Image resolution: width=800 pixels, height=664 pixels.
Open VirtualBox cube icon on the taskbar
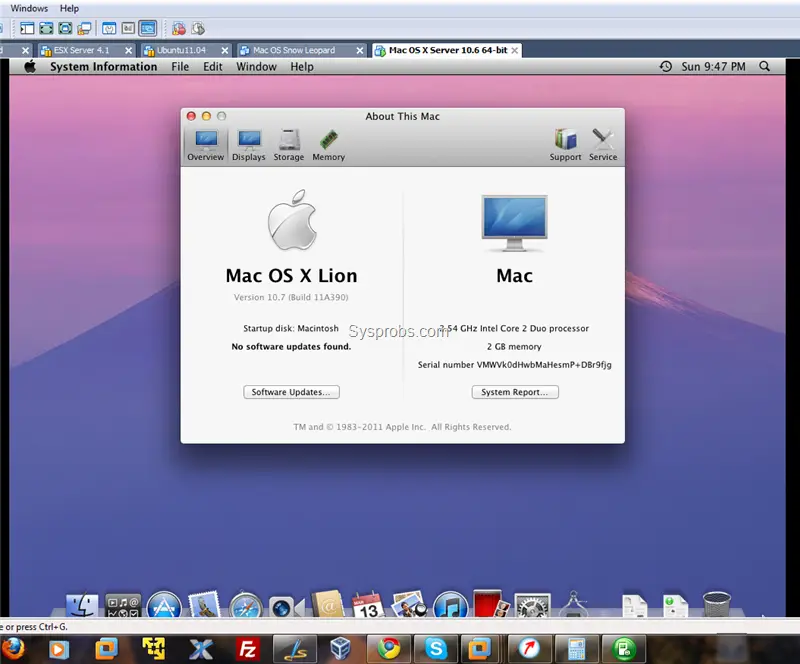pos(340,649)
